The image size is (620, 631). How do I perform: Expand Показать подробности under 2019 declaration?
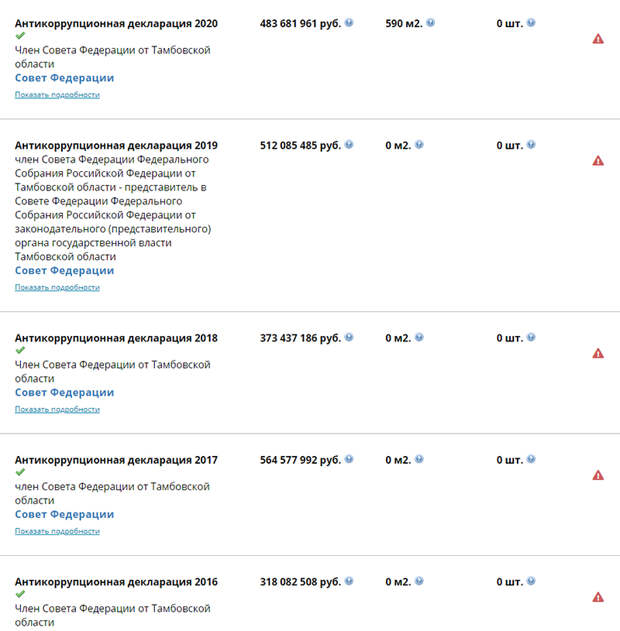pyautogui.click(x=57, y=288)
